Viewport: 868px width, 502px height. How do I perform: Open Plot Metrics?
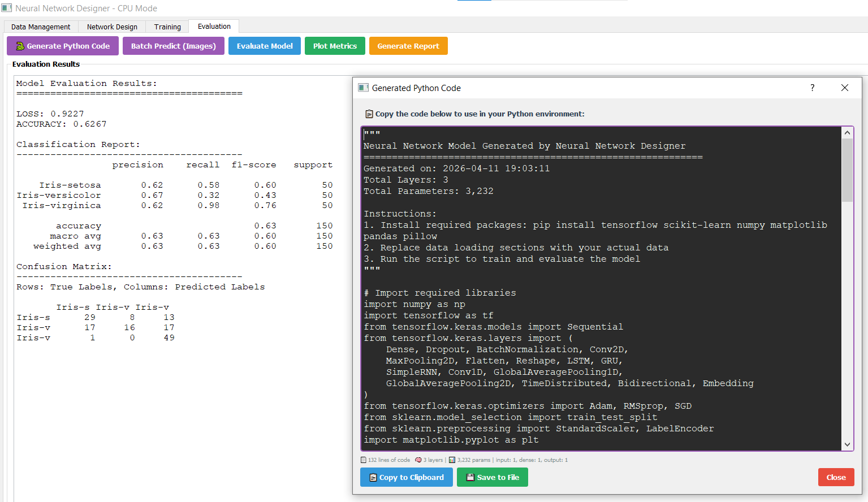point(335,46)
